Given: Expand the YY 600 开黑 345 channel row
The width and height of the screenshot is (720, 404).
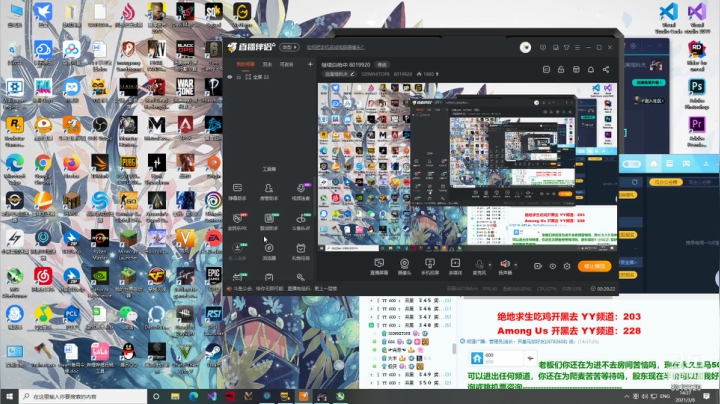Looking at the screenshot, I should point(371,300).
